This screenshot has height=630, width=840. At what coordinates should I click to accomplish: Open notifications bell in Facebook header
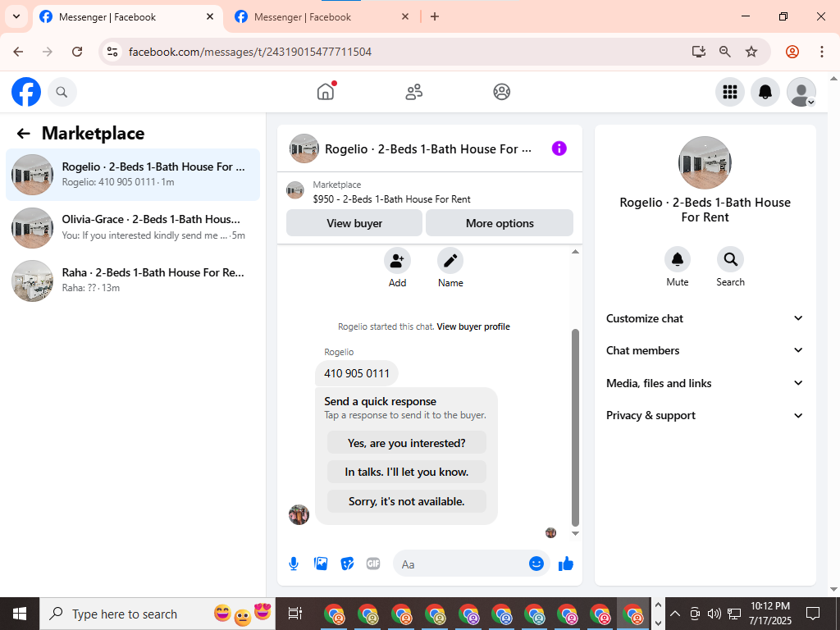click(765, 92)
